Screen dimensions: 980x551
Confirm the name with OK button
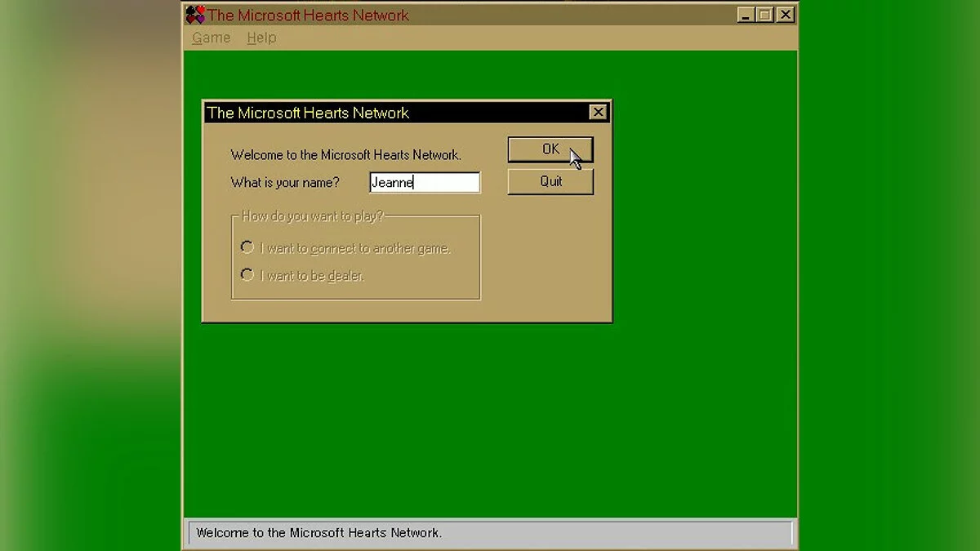pos(550,149)
